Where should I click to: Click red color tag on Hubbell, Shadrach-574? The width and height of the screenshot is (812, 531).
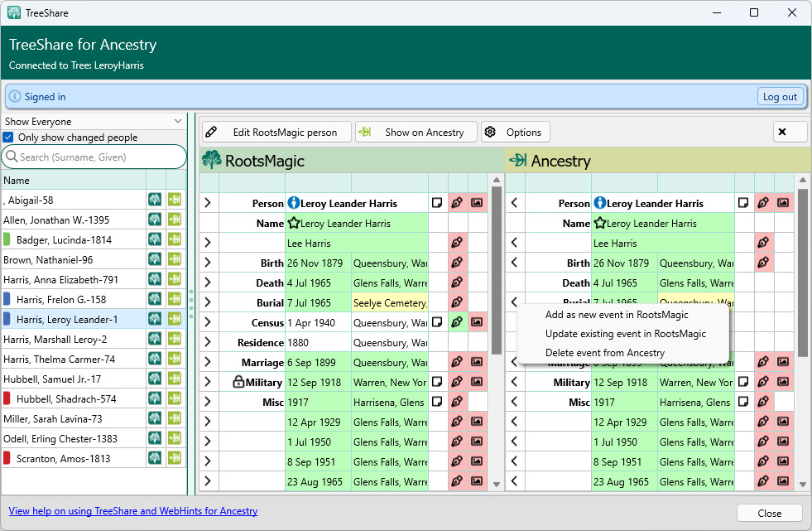pos(7,398)
